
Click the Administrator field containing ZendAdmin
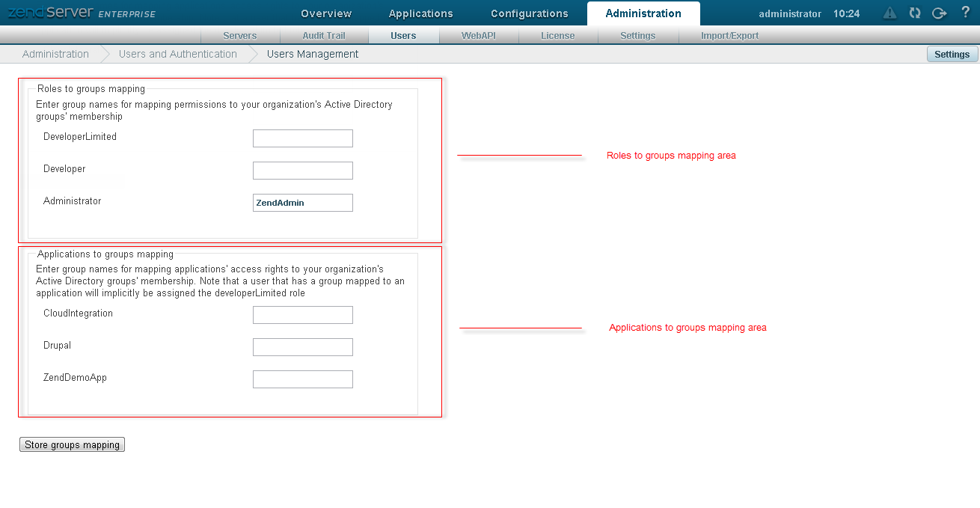coord(302,203)
